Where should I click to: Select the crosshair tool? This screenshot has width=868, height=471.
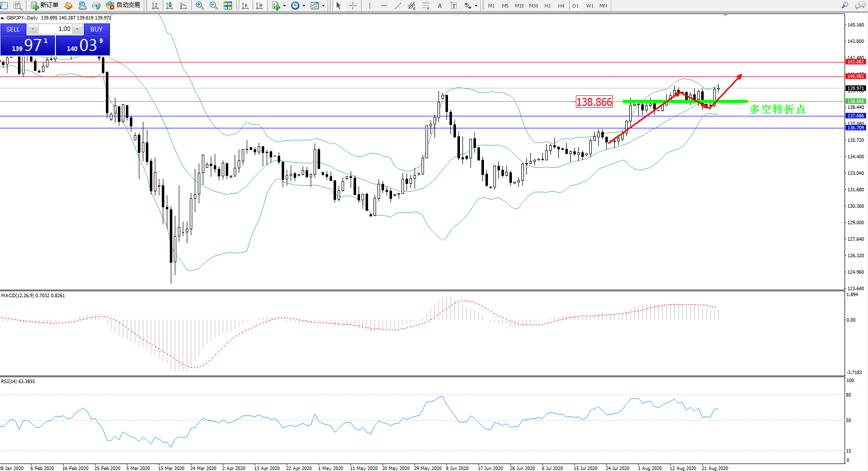(353, 5)
